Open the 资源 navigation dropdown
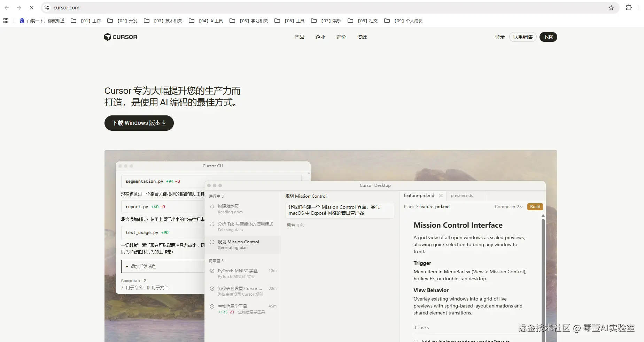The width and height of the screenshot is (644, 342). point(362,37)
